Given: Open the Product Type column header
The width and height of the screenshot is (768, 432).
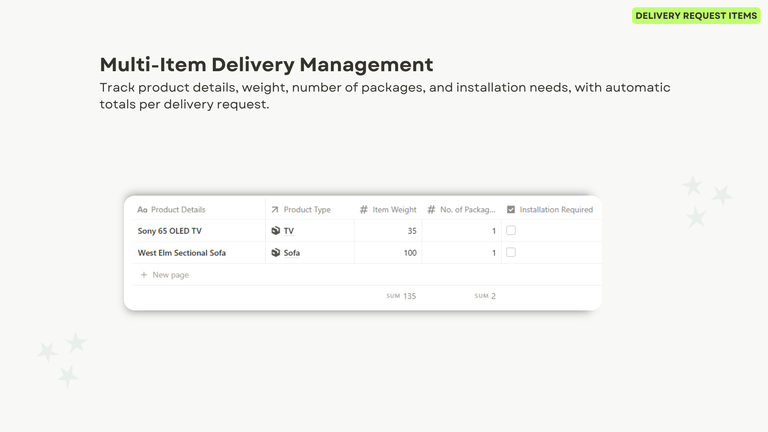Looking at the screenshot, I should 310,210.
